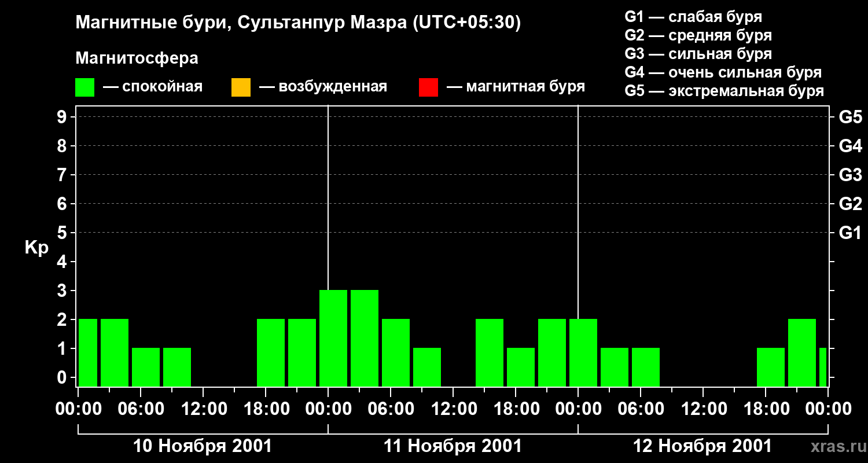868x463 pixels.
Task: Click the 10 November Kp 2 bar around 21:00–23:00
Action: pos(302,352)
